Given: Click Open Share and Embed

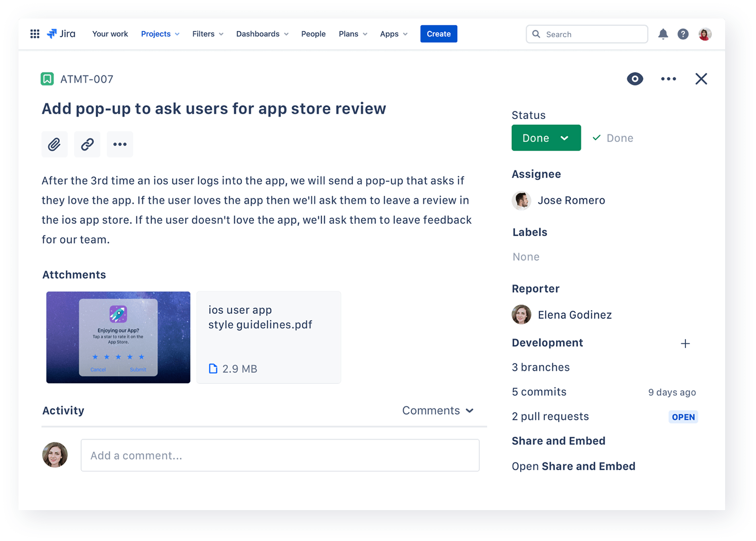Looking at the screenshot, I should [574, 466].
